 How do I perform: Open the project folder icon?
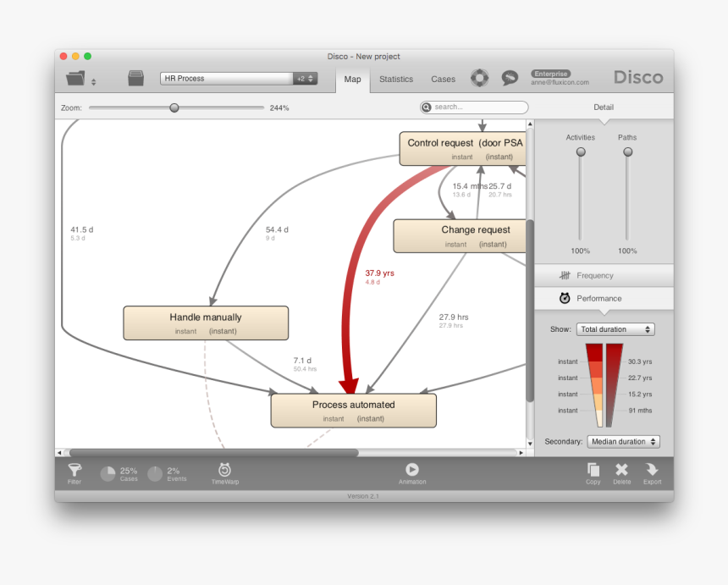[75, 78]
